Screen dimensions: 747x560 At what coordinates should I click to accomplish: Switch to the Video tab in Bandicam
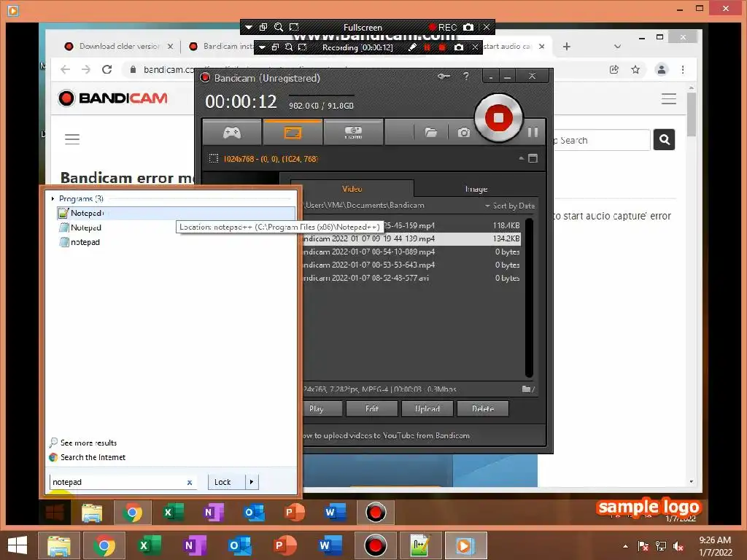click(352, 189)
